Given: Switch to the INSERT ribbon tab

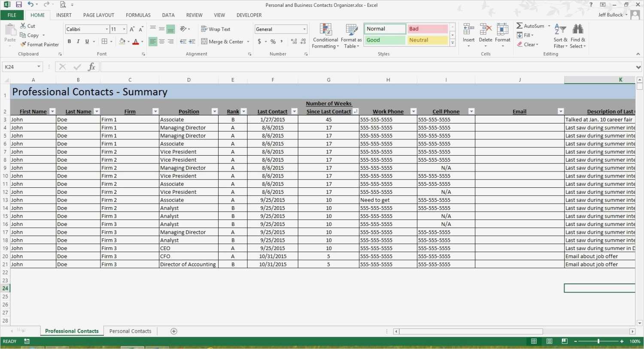Looking at the screenshot, I should [x=64, y=15].
